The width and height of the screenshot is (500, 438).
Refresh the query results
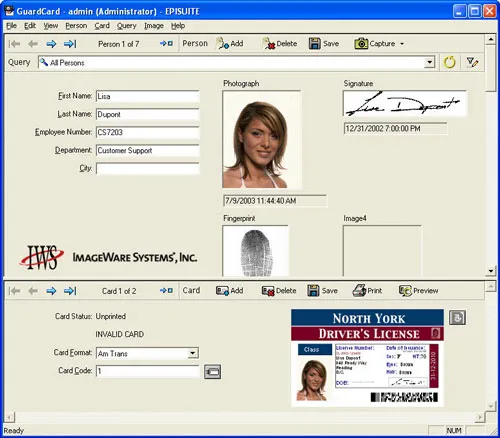tap(449, 62)
